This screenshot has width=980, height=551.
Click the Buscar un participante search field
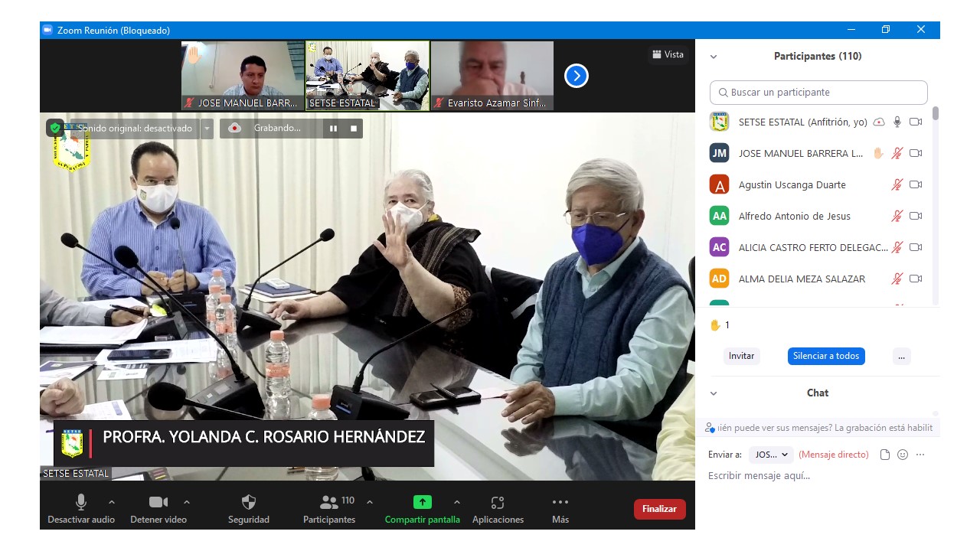pyautogui.click(x=818, y=93)
